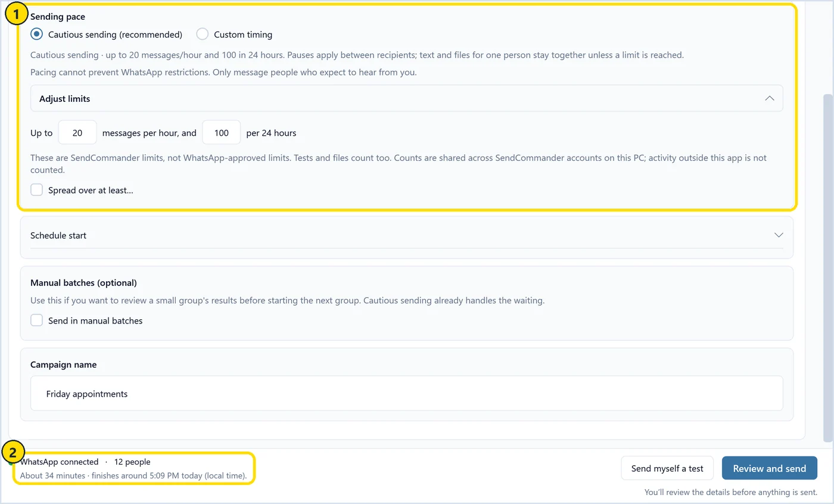Click the Campaign name text field
The width and height of the screenshot is (834, 504).
tap(407, 393)
